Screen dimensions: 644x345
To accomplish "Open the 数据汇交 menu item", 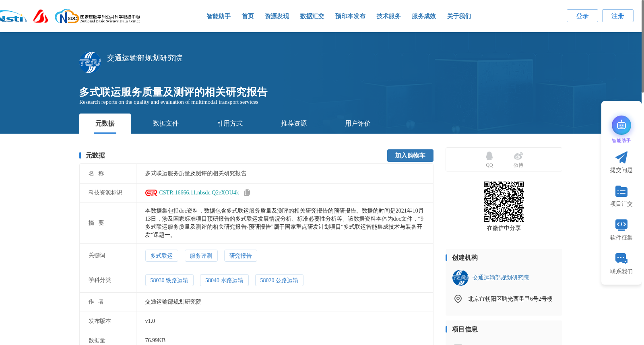I will 312,16.
